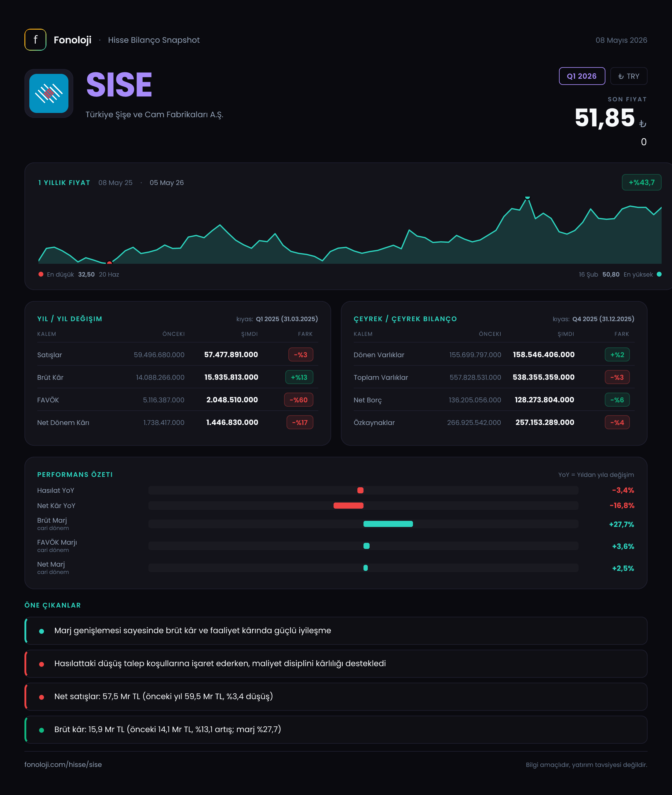Image resolution: width=672 pixels, height=795 pixels.
Task: Select the Q1 2026 period badge
Action: (582, 76)
